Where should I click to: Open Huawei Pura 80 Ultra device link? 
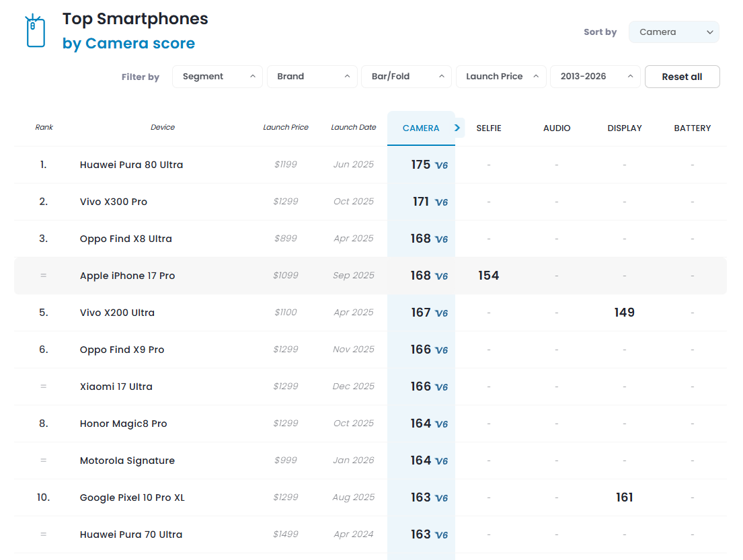131,165
